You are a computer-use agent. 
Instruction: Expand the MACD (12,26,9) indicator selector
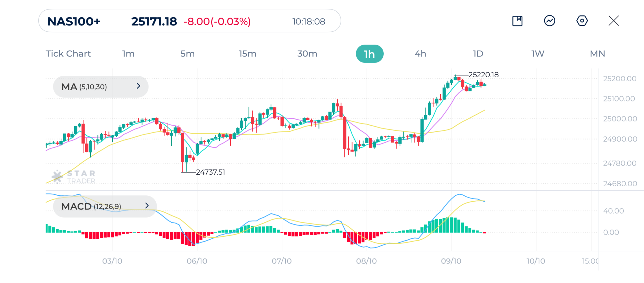[x=105, y=206]
